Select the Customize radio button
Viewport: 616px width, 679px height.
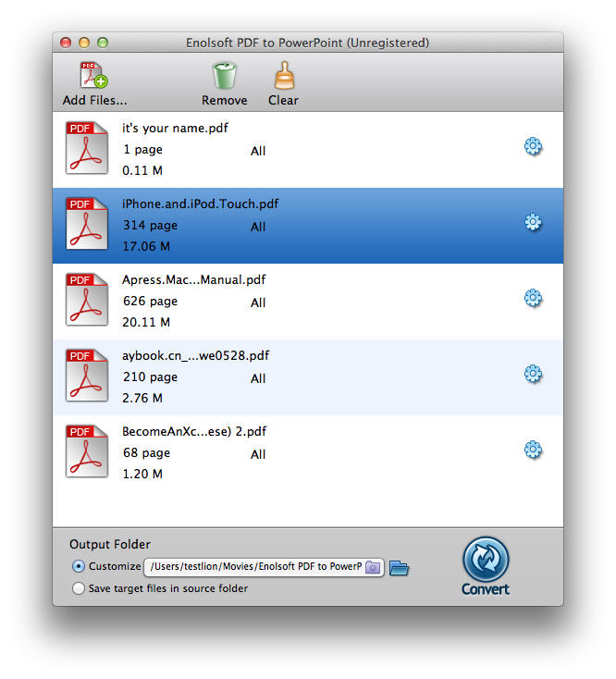[x=79, y=566]
